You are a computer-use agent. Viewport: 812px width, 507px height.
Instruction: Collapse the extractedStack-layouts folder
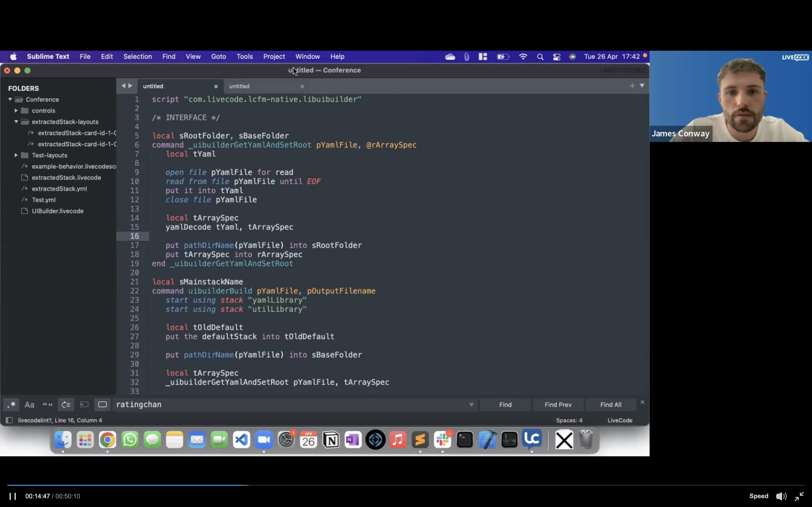click(16, 122)
